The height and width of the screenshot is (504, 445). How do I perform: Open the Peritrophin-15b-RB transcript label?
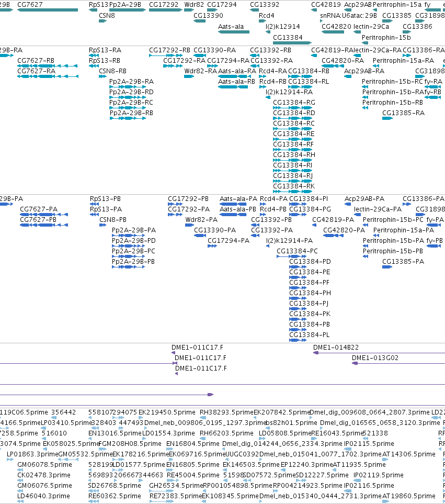[393, 103]
